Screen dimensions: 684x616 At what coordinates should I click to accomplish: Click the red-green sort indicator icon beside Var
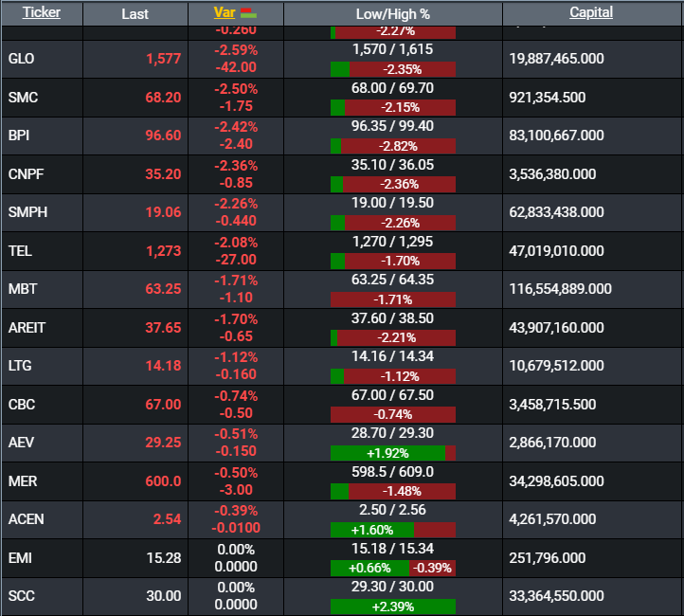click(248, 13)
